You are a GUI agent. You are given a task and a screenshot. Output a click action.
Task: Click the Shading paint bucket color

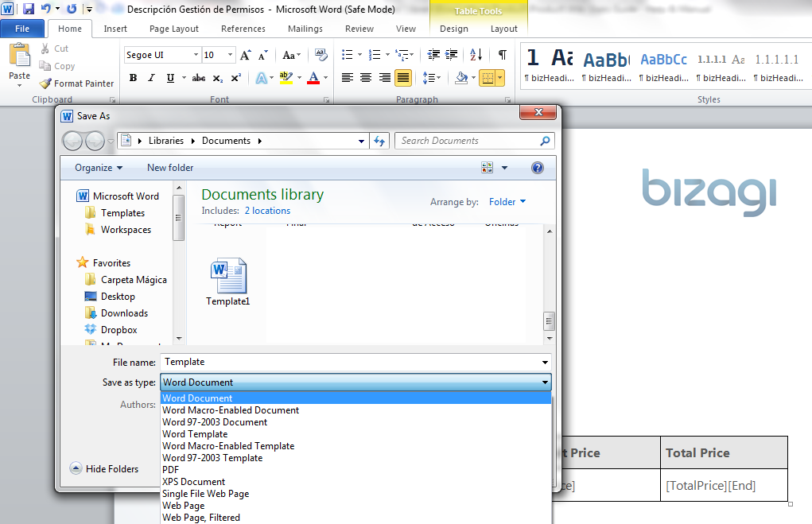pos(461,78)
